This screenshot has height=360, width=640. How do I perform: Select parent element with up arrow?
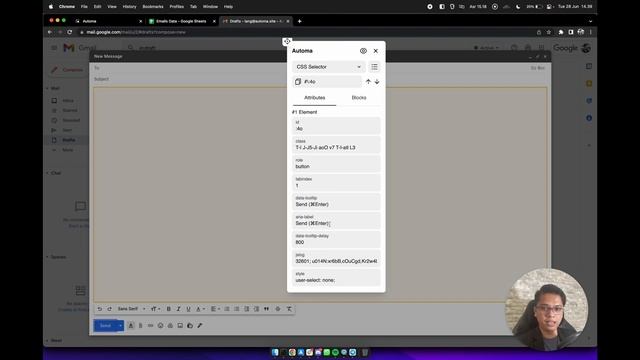click(368, 82)
